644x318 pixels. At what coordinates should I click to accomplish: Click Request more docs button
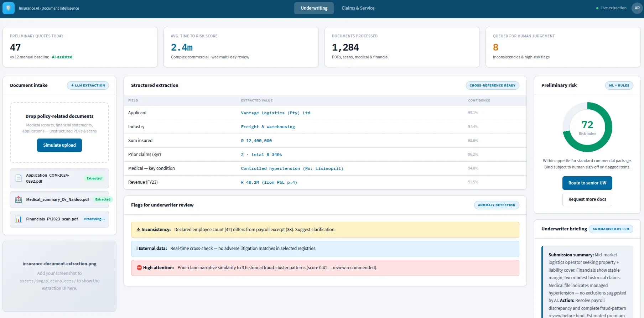(x=587, y=199)
